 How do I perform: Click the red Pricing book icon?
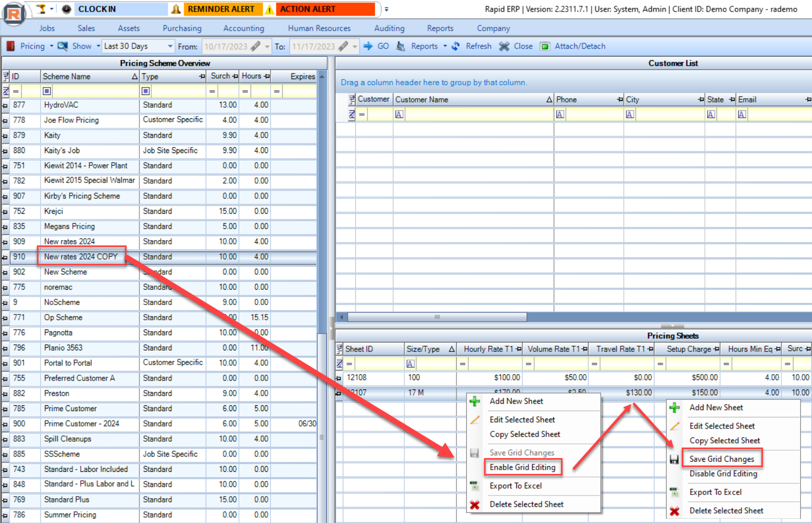(11, 46)
